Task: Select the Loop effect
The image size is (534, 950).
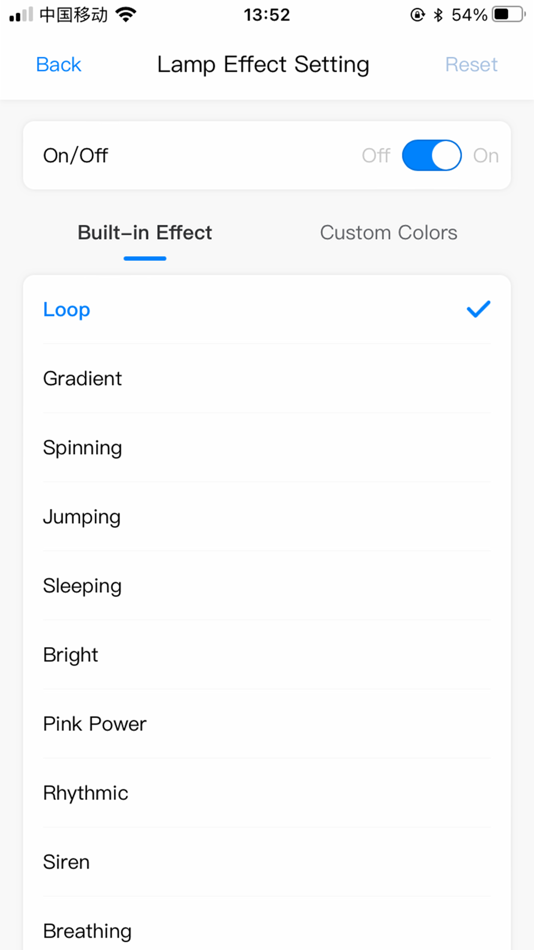Action: (x=267, y=310)
